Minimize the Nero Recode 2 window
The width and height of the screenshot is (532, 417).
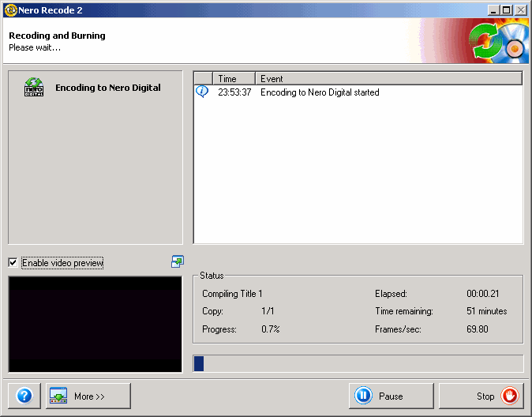pos(493,9)
